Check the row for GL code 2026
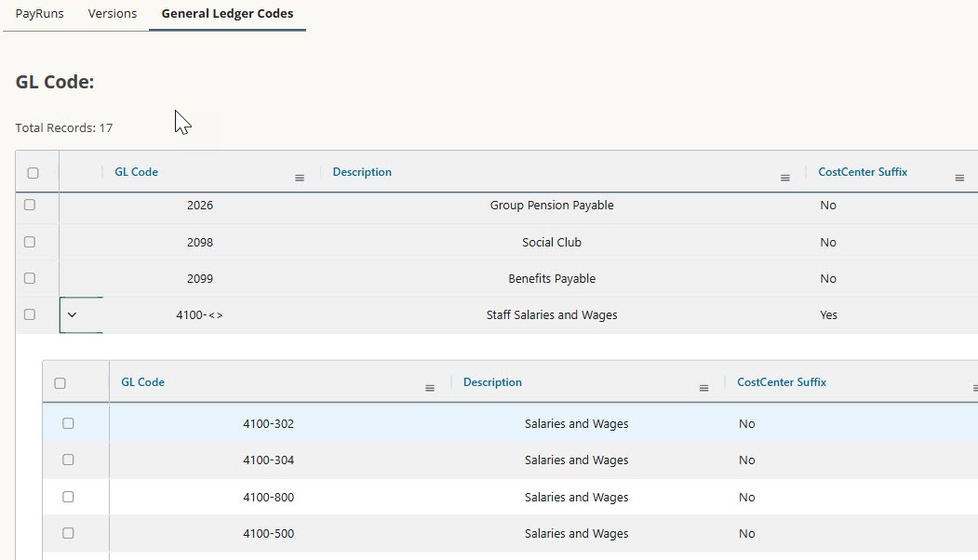978x560 pixels. coord(30,205)
